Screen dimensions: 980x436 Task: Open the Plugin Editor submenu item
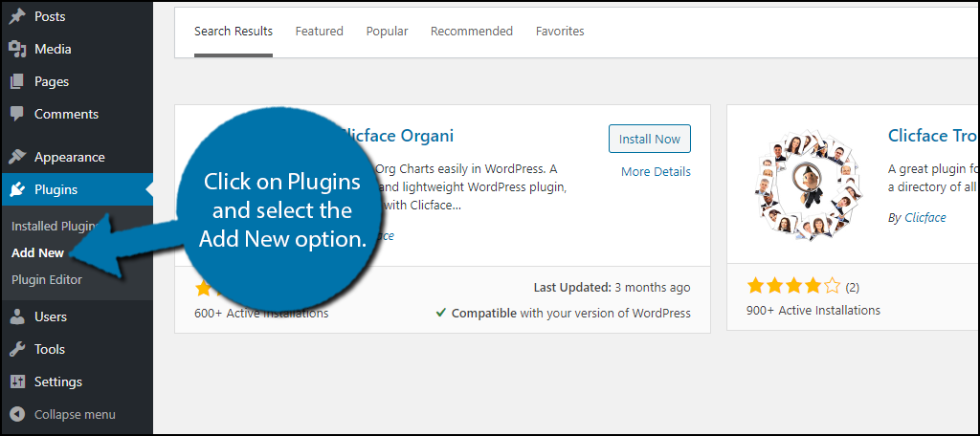[47, 279]
